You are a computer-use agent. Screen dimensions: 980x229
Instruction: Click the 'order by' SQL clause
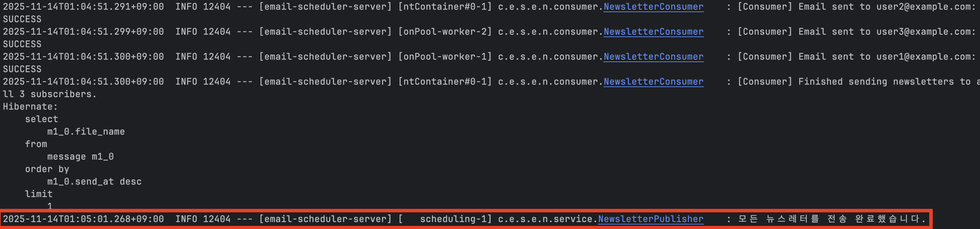coord(47,169)
